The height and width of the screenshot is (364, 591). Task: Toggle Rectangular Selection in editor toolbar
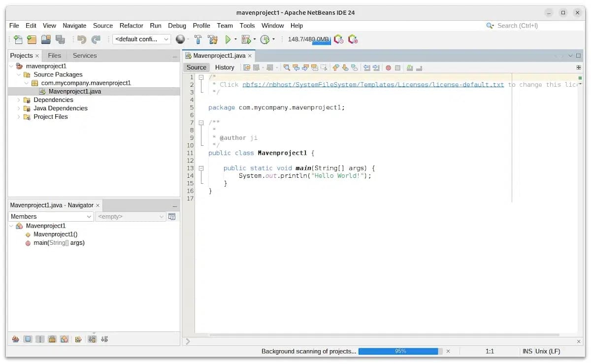(x=324, y=67)
